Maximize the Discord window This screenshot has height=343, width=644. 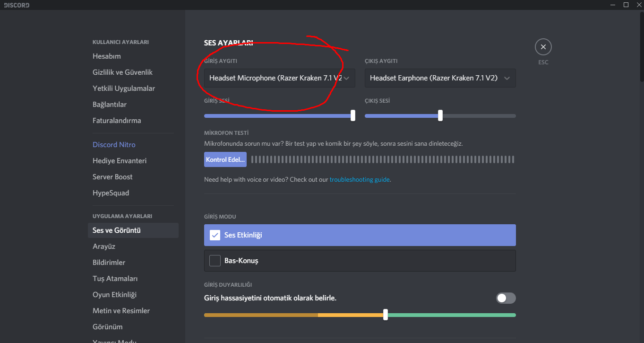626,5
